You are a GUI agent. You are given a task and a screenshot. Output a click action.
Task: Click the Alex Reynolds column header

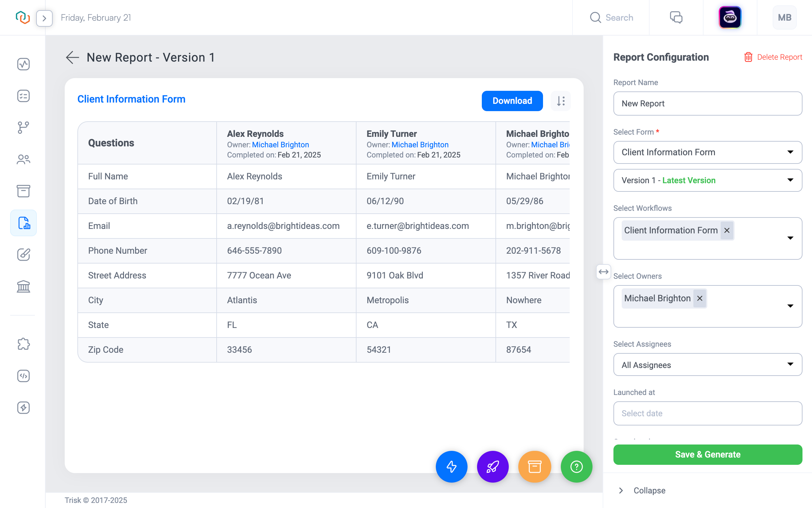(286, 143)
